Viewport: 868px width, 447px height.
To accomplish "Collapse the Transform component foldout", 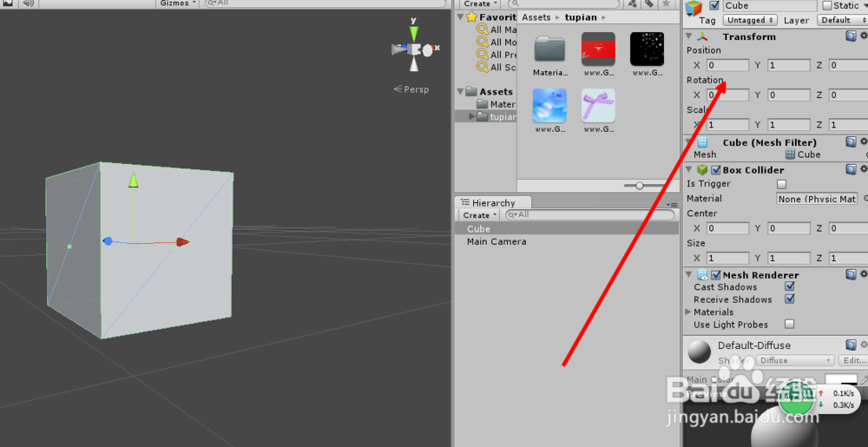I will click(x=689, y=36).
